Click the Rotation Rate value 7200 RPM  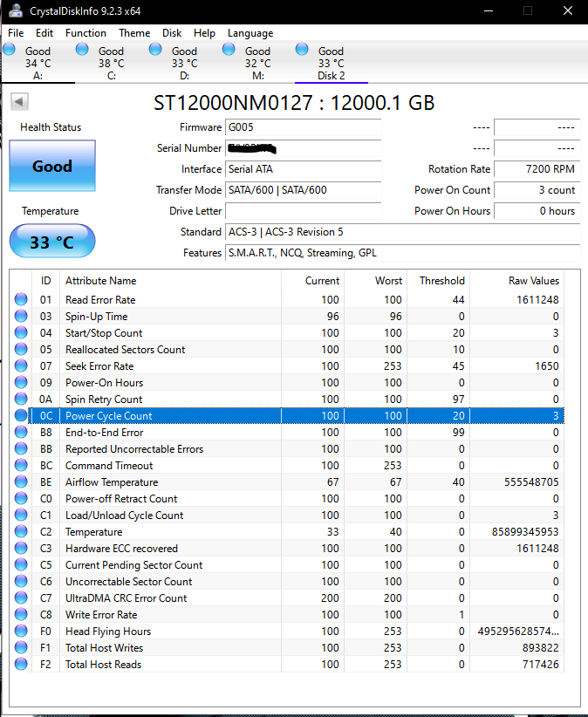(x=537, y=169)
